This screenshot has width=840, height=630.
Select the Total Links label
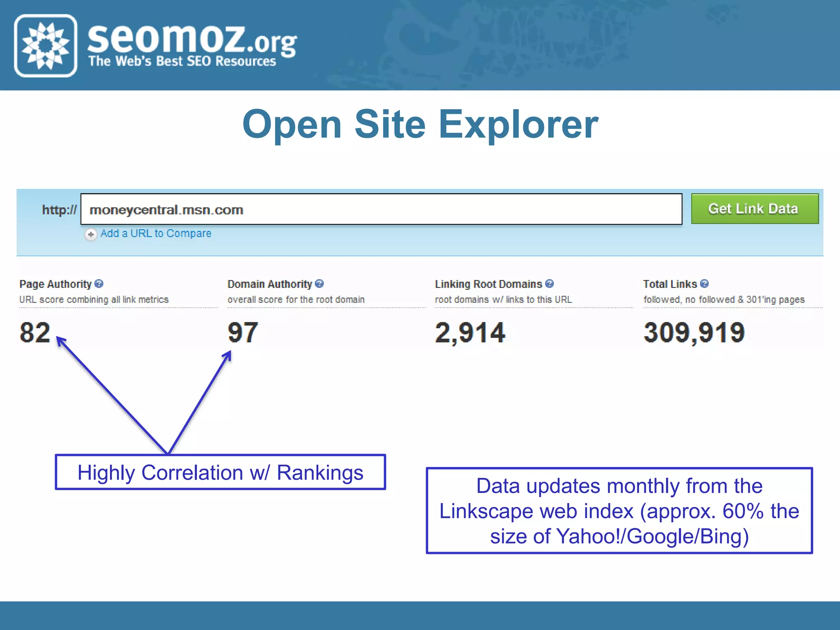point(670,284)
